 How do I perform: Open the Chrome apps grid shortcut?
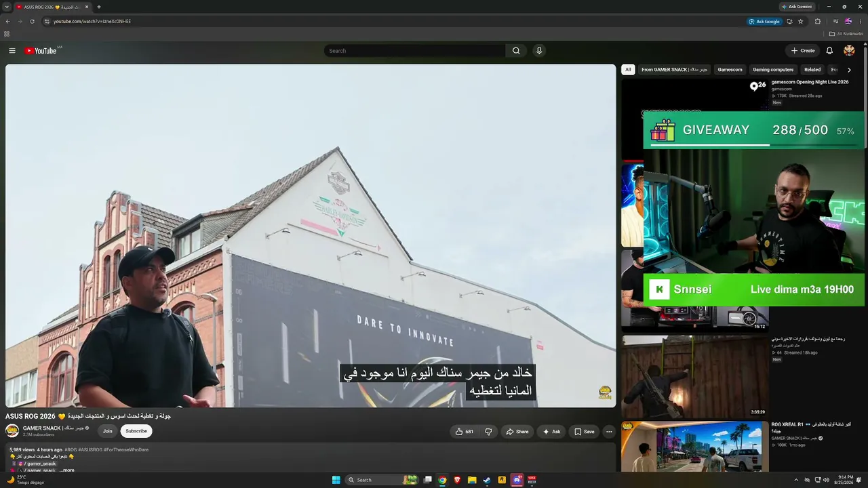coord(7,34)
